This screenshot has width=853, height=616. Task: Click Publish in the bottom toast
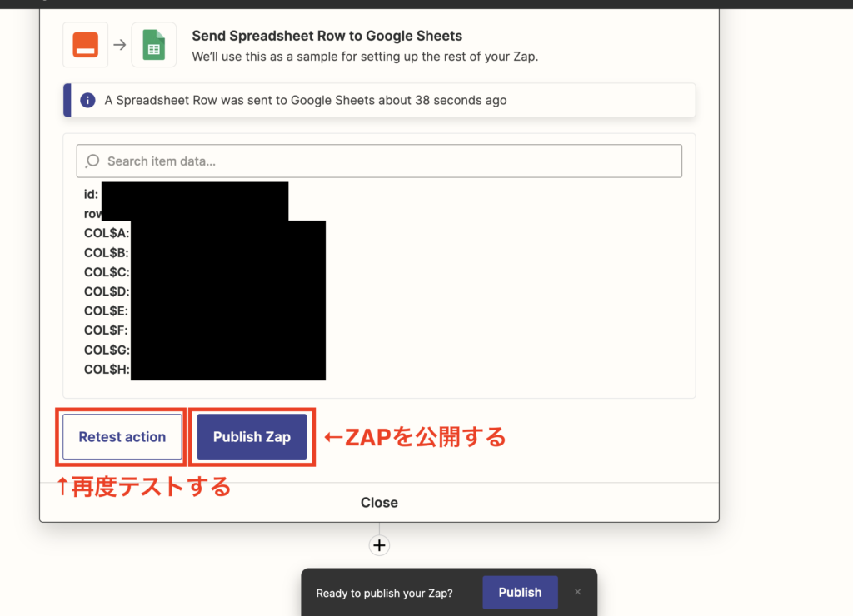(x=520, y=592)
